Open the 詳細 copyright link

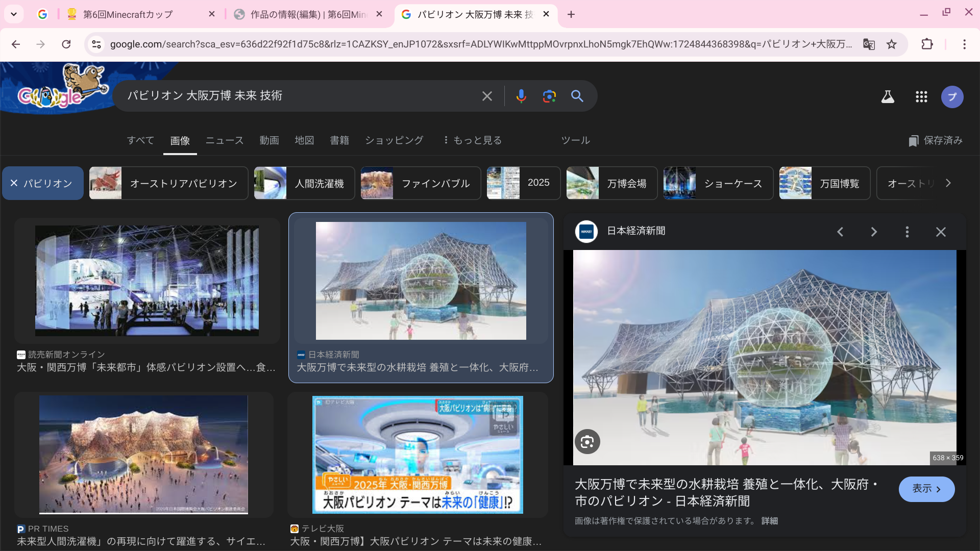coord(770,521)
